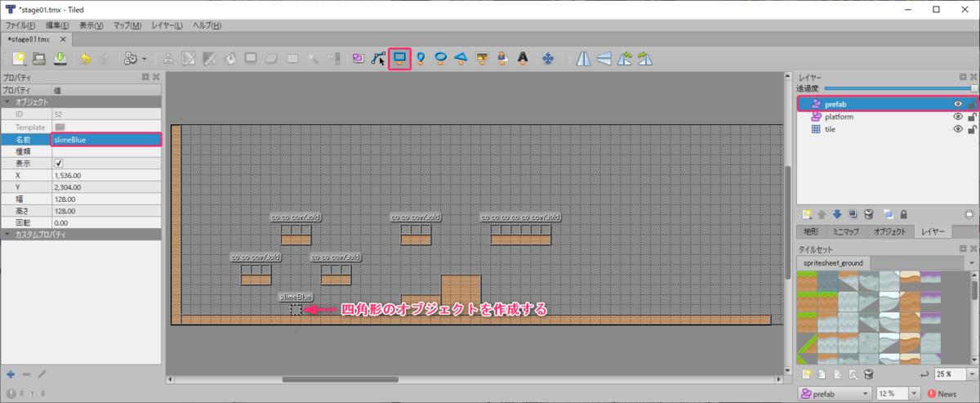Click the X value 1,536.00
This screenshot has width=980, height=403.
[106, 175]
